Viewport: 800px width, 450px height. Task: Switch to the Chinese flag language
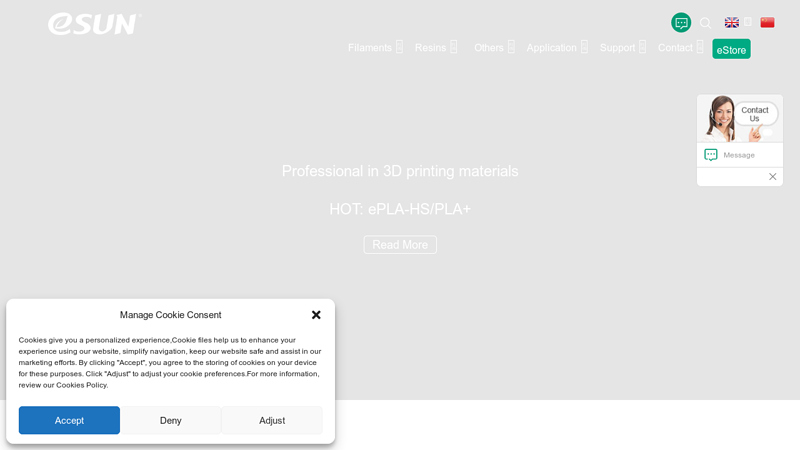pos(767,22)
